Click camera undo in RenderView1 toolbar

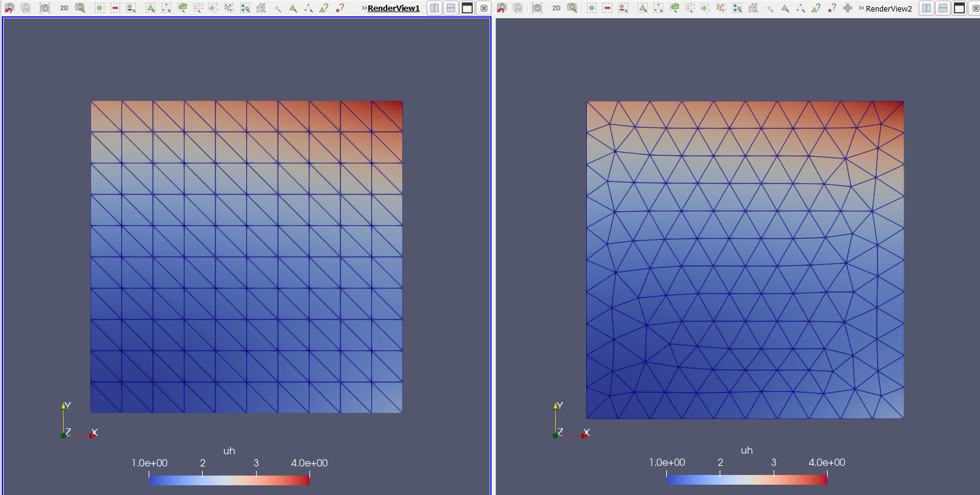click(10, 8)
